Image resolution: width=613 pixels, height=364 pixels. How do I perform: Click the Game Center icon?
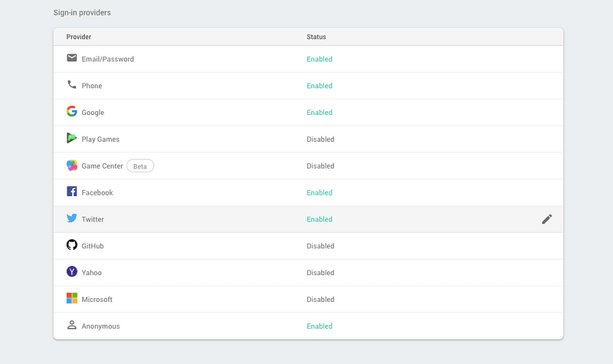tap(71, 166)
